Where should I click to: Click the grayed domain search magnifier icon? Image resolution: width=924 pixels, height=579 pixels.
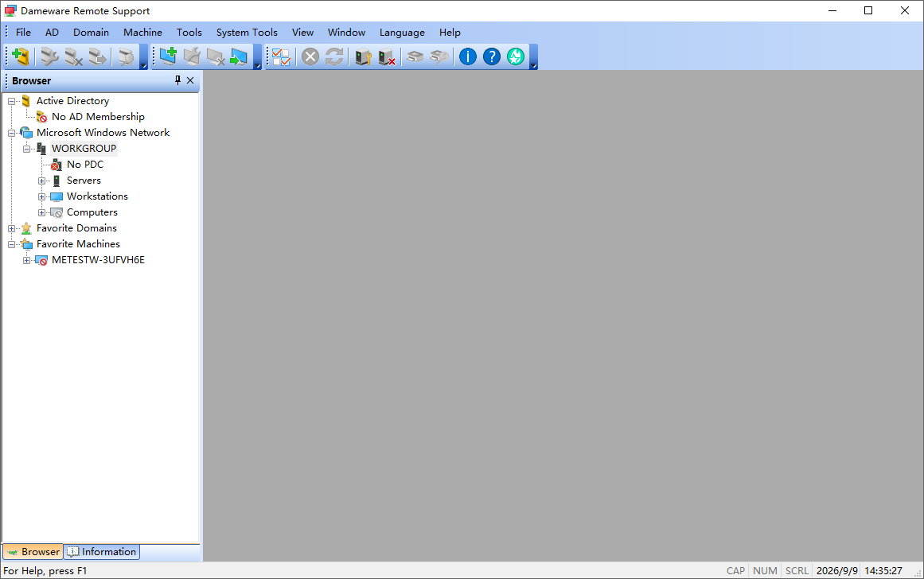tap(126, 56)
